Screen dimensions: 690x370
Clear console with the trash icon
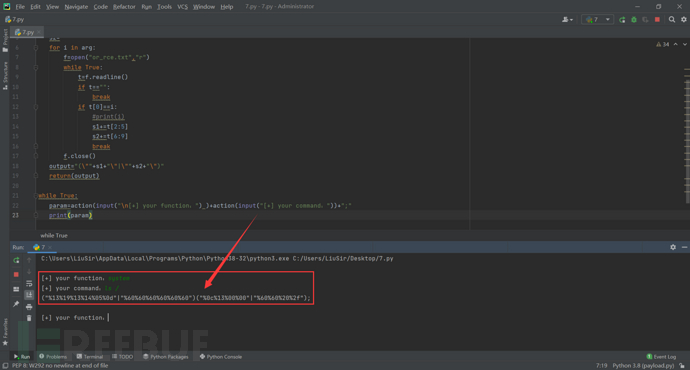(x=29, y=318)
